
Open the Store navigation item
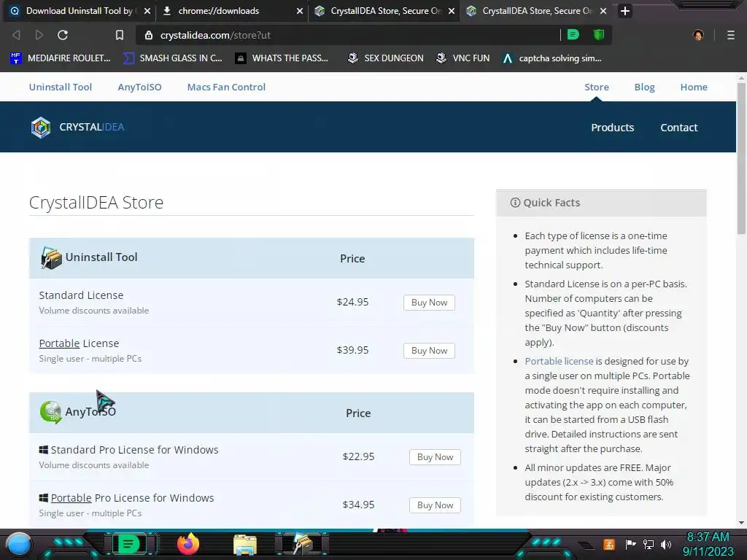(x=597, y=87)
